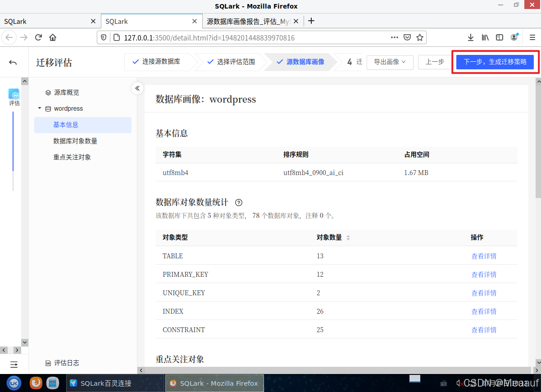Open the UOS start launcher in taskbar
The image size is (541, 392).
pyautogui.click(x=14, y=383)
